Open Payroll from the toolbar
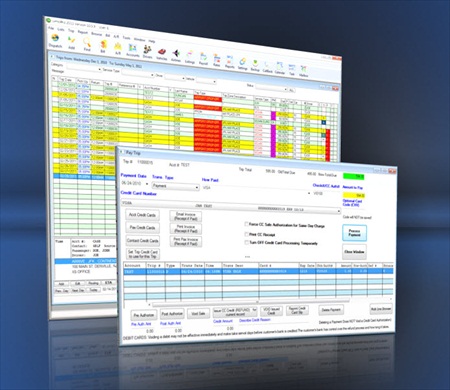Viewport: 450px width, 390px height. point(203,59)
